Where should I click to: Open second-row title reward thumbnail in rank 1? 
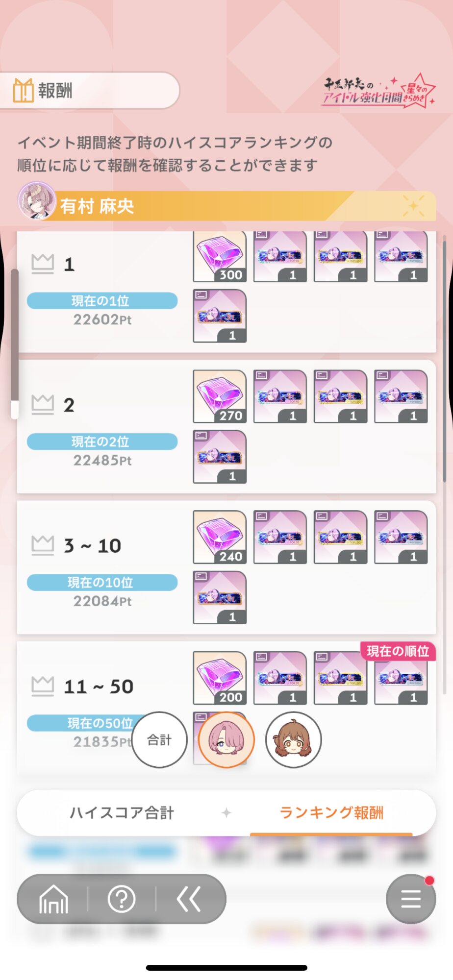click(220, 316)
